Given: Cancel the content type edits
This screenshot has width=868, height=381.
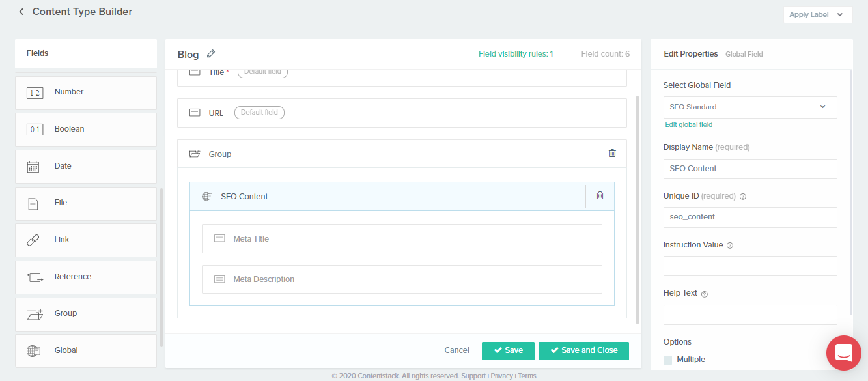Looking at the screenshot, I should [x=456, y=350].
